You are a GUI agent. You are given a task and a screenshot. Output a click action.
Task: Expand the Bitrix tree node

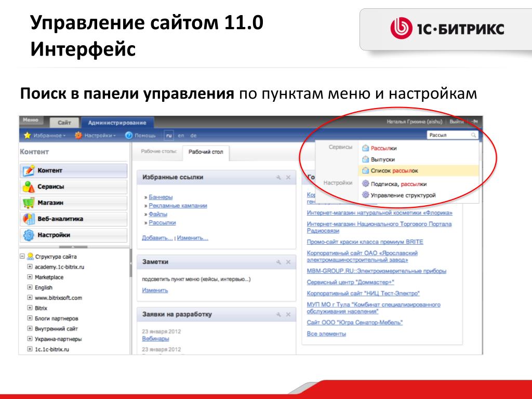pyautogui.click(x=30, y=308)
